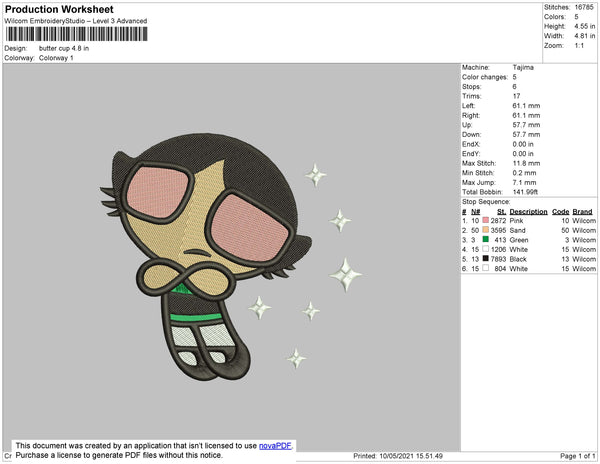Click the stitch count '3595'

pos(498,230)
